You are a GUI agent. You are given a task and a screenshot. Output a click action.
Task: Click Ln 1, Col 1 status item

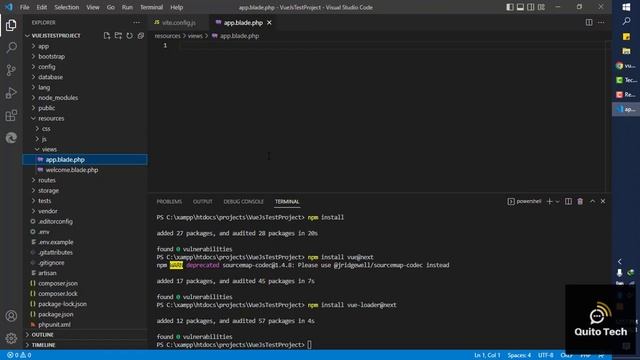(487, 355)
